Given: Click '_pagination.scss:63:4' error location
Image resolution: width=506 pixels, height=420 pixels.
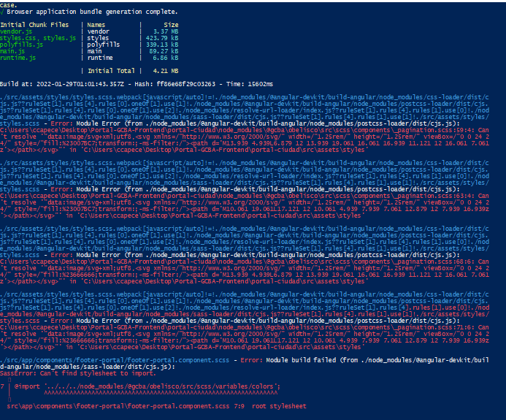Looking at the screenshot, I should pos(434,196).
